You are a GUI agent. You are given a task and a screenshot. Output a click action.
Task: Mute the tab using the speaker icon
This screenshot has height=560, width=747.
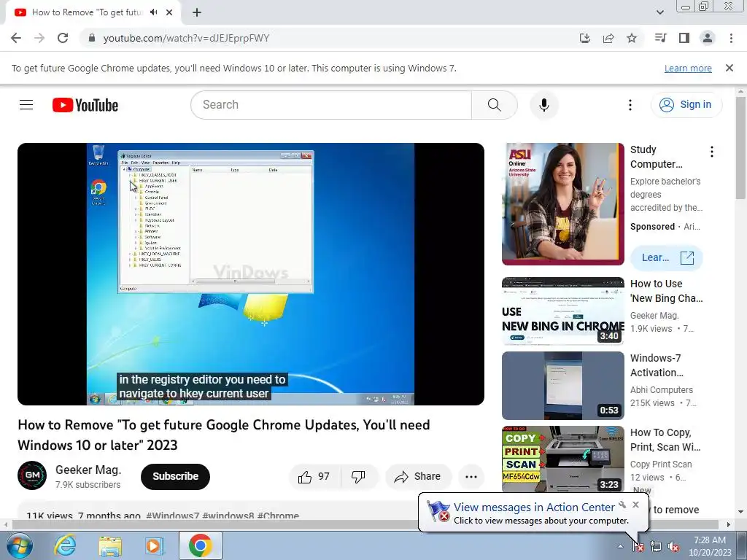coord(153,12)
